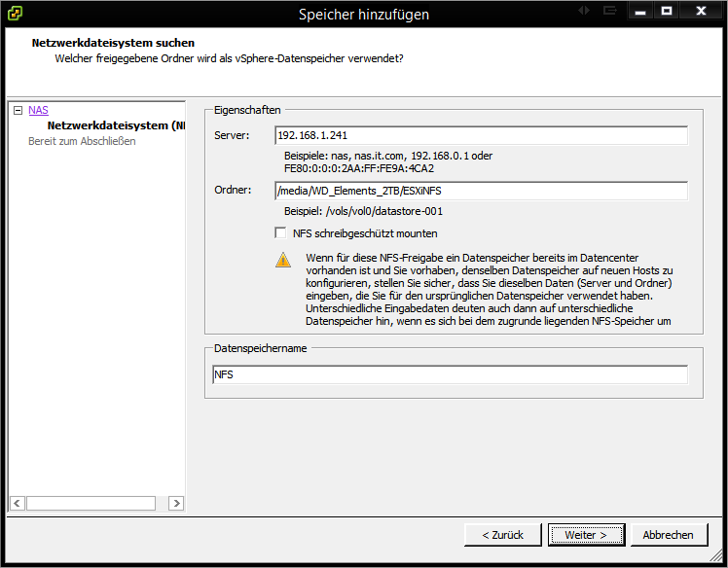728x568 pixels.
Task: Focus the Ordner path field
Action: tap(481, 191)
